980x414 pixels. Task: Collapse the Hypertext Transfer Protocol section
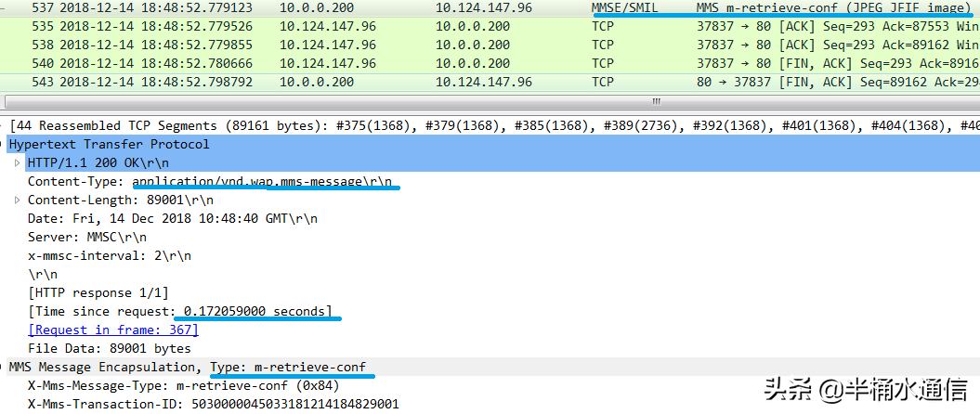(x=3, y=144)
